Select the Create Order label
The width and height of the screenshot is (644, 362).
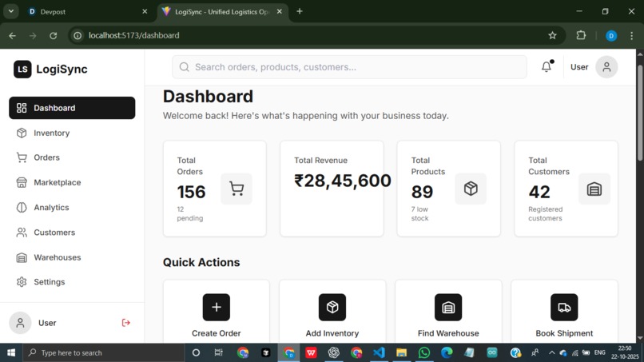pyautogui.click(x=217, y=333)
